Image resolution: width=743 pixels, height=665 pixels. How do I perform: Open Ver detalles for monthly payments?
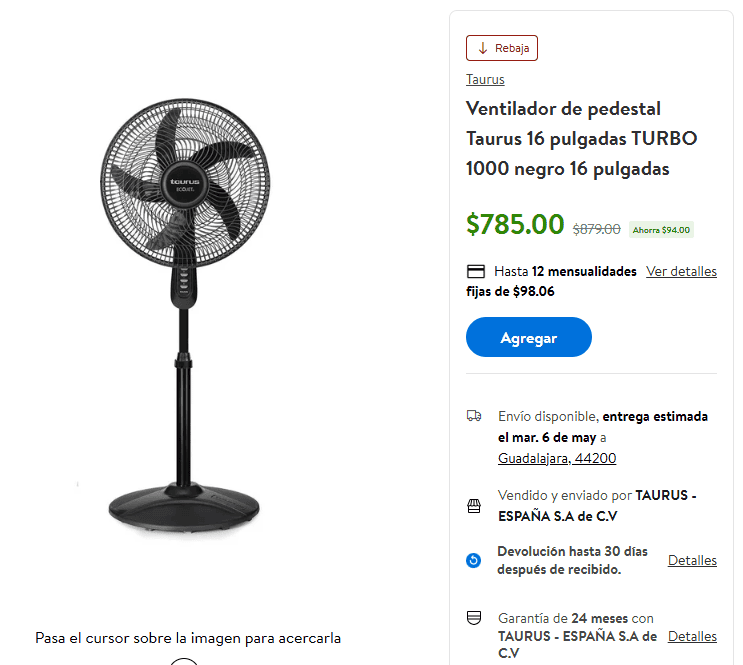coord(681,271)
